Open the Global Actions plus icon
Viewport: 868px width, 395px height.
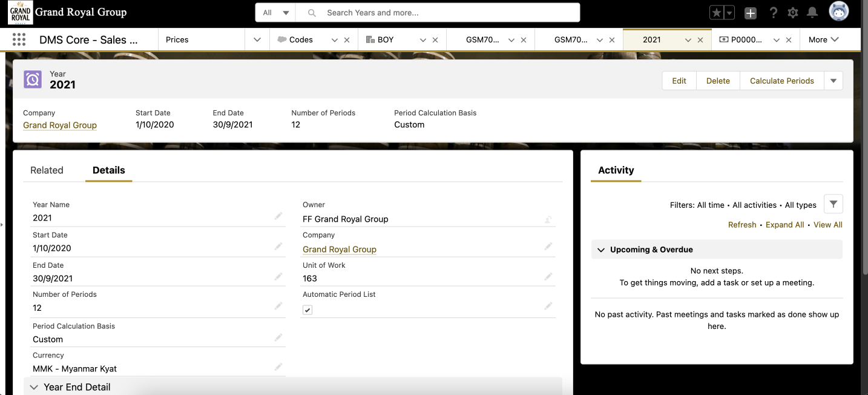pos(751,13)
